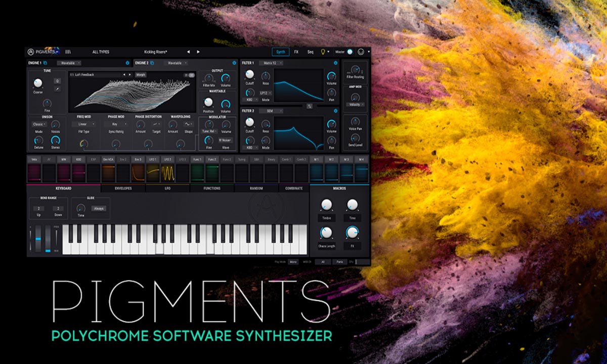Click the Filter 1 response curve display
The image size is (607, 364).
298,85
